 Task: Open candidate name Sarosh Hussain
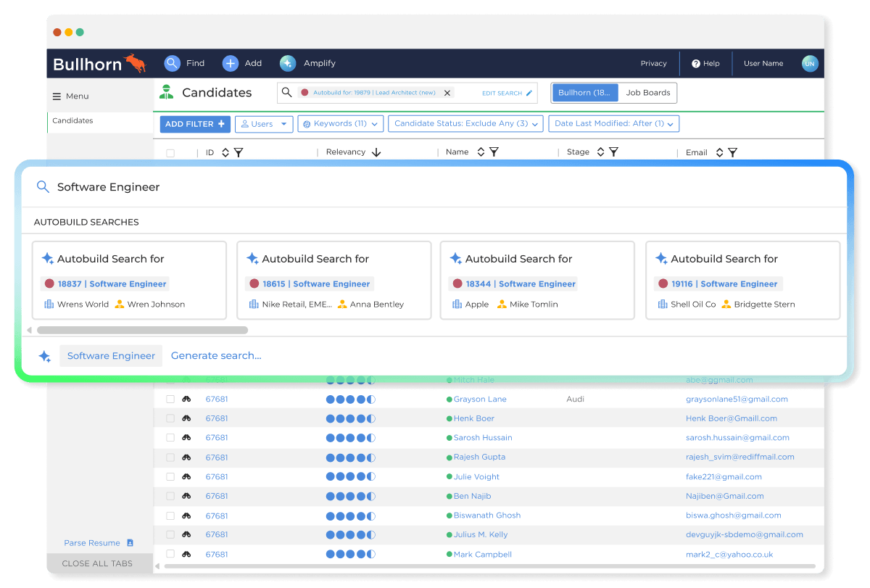483,438
